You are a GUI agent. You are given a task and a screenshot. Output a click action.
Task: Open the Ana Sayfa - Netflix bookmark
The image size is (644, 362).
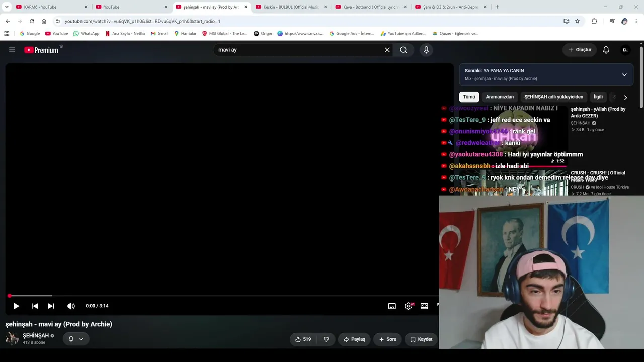[125, 34]
